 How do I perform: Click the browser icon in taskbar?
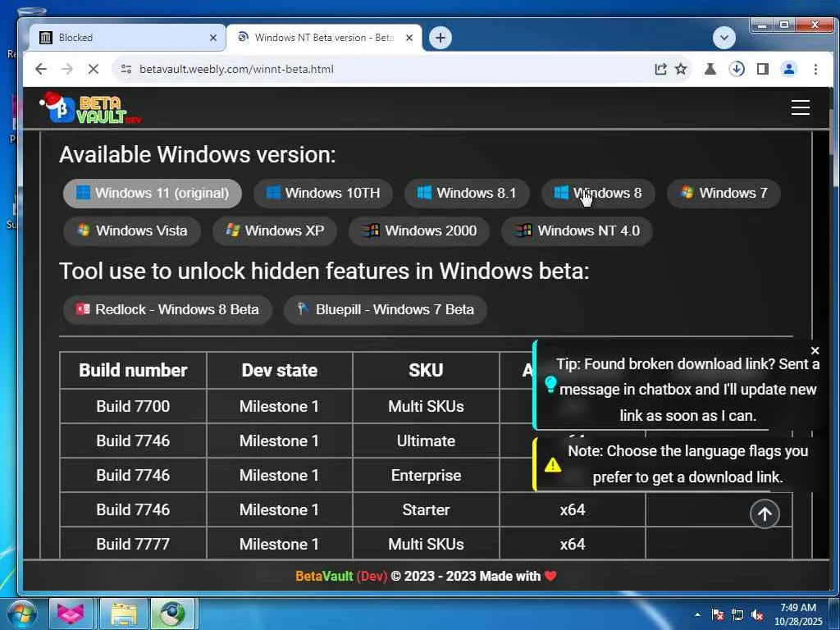171,614
